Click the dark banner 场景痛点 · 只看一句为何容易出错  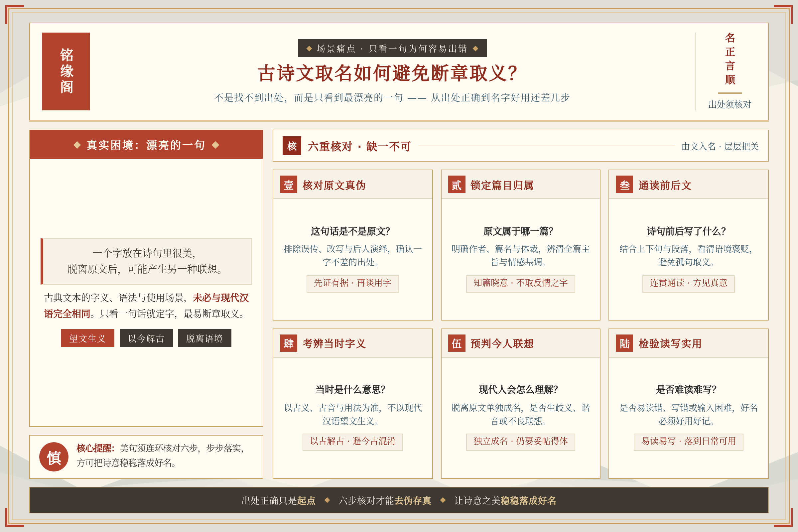[392, 48]
